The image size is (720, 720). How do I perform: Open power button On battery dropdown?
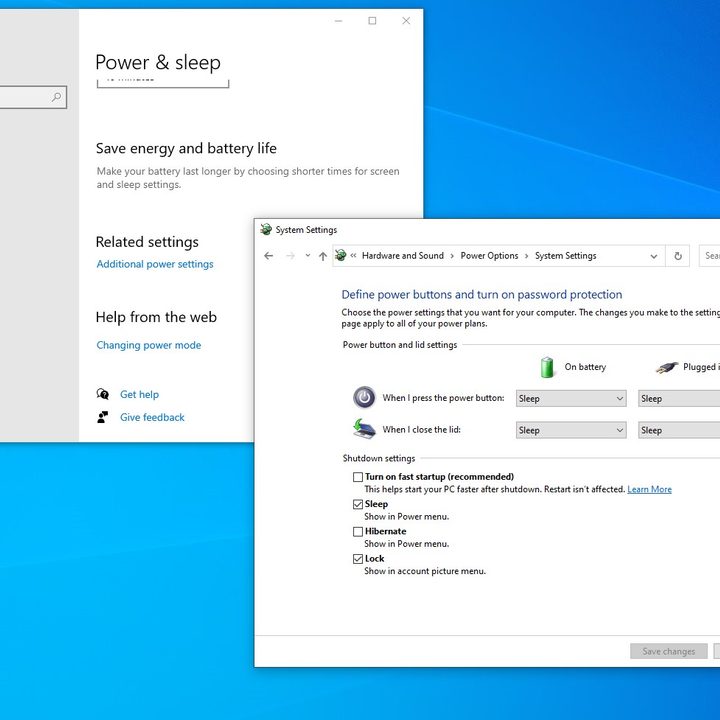571,399
